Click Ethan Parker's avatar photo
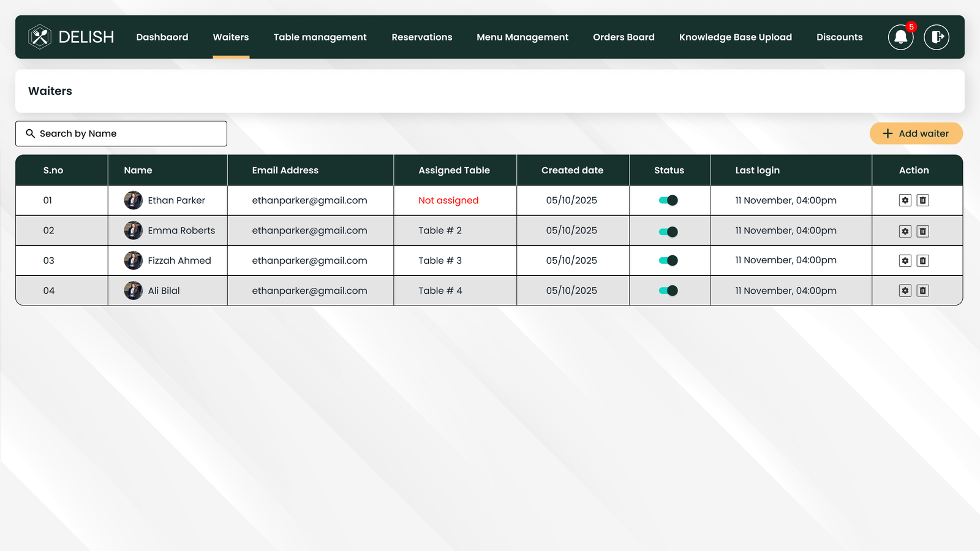 click(x=134, y=200)
